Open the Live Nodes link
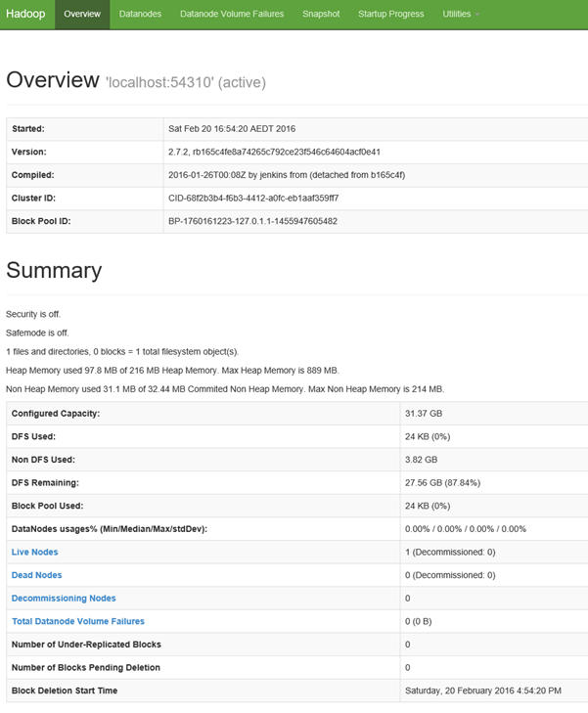 coord(36,552)
